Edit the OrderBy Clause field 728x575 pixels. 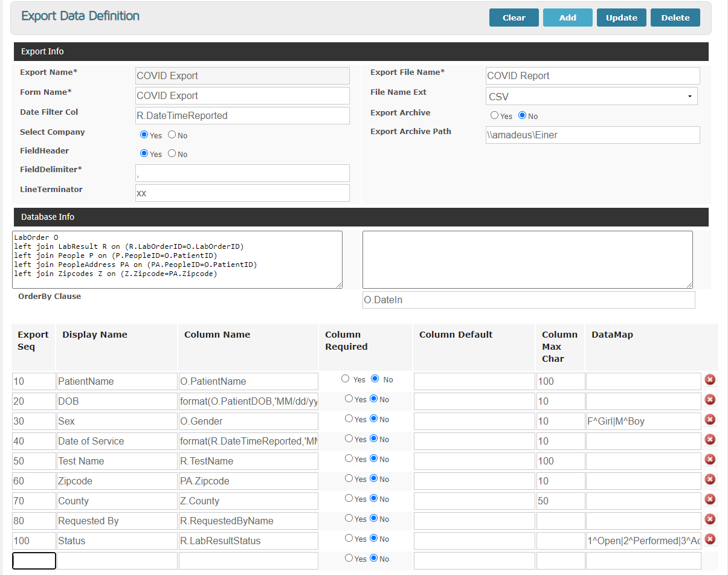click(529, 300)
